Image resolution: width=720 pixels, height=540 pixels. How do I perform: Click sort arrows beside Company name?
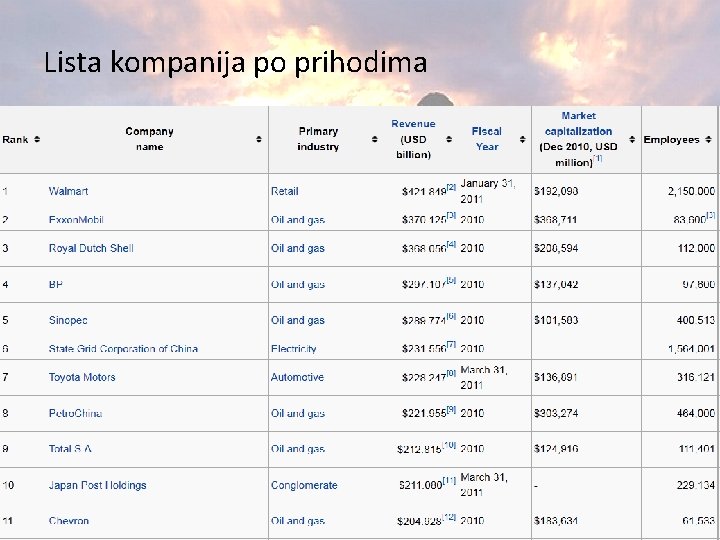pos(259,139)
